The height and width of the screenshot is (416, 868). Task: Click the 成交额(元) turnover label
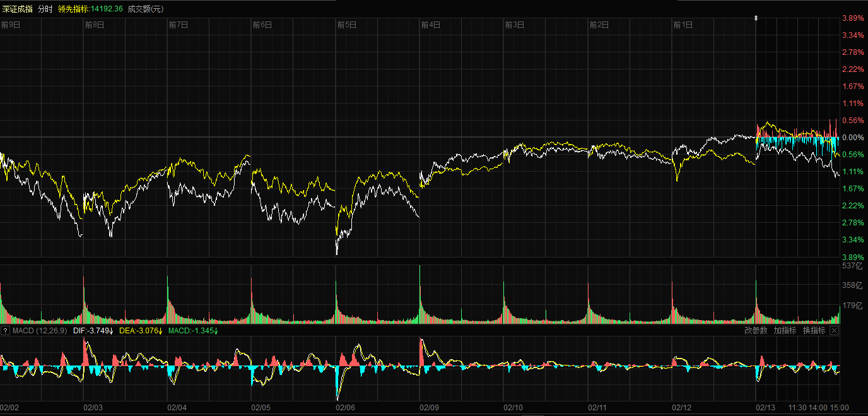(145, 9)
